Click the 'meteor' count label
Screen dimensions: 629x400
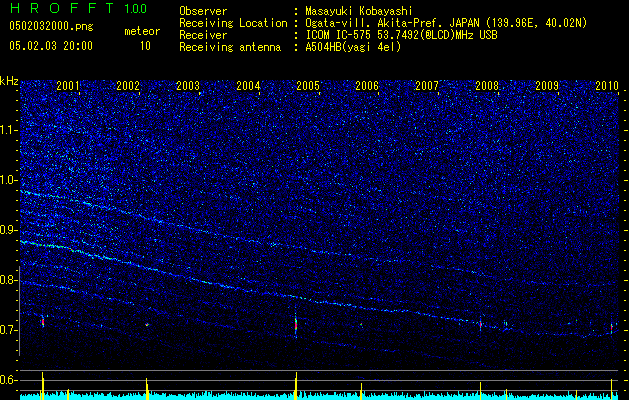click(142, 31)
